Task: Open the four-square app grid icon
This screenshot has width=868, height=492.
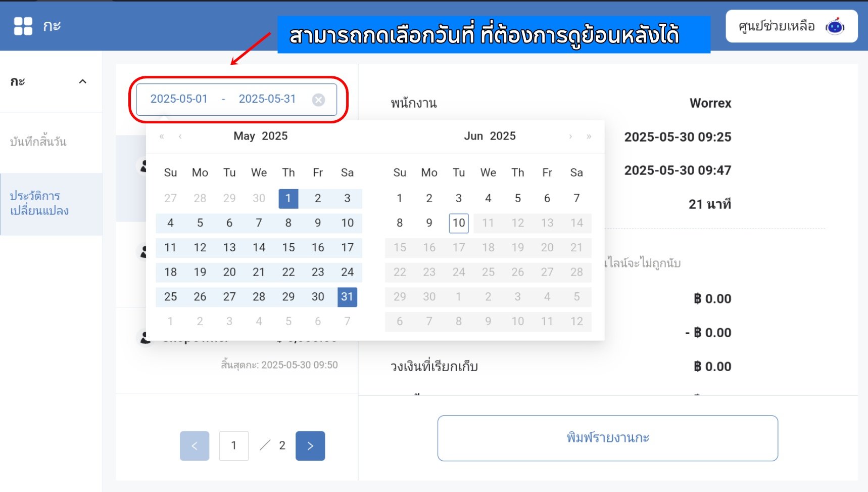Action: click(x=23, y=26)
